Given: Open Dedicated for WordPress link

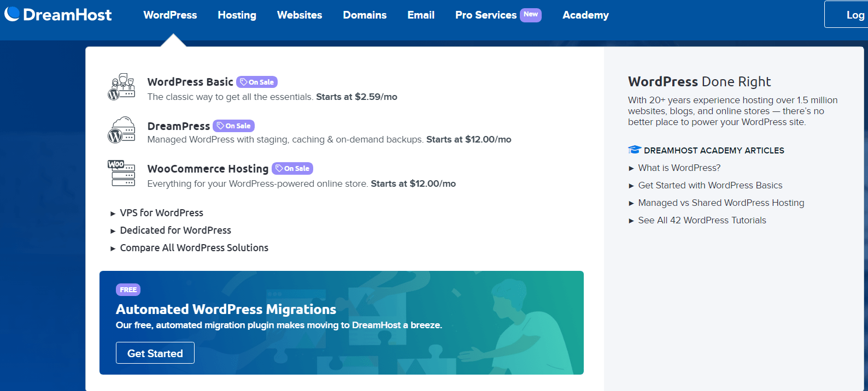Looking at the screenshot, I should coord(175,230).
